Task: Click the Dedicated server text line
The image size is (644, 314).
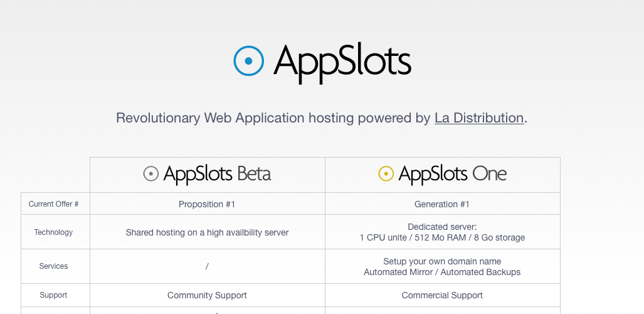Action: (x=442, y=227)
